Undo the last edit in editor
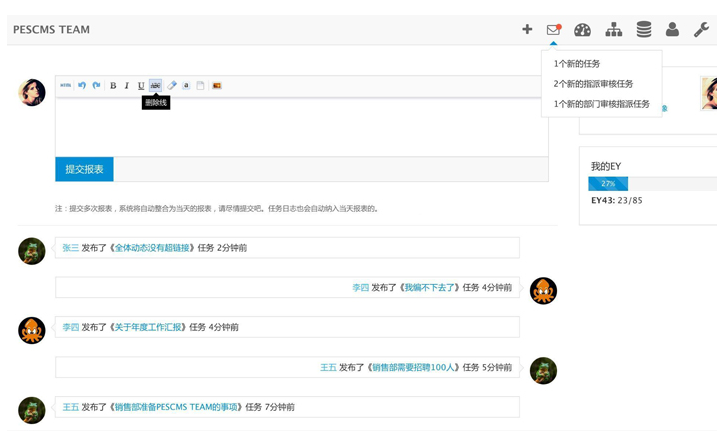 pos(82,85)
